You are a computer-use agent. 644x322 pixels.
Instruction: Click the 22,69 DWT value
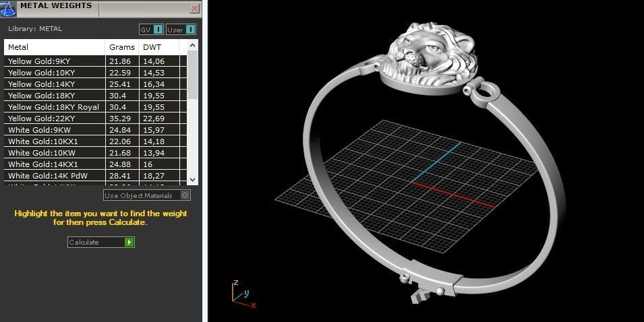point(154,119)
